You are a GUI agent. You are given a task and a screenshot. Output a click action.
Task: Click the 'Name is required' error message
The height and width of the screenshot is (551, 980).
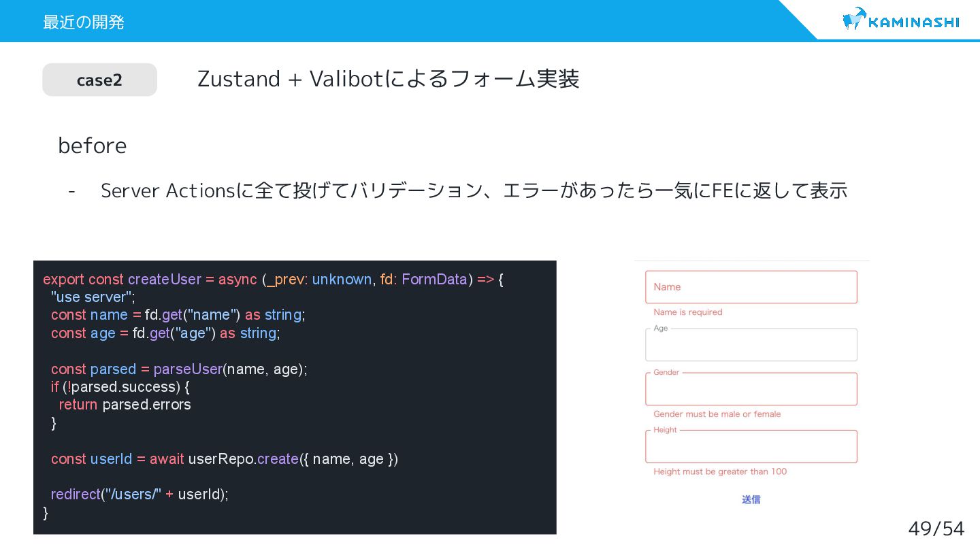[x=688, y=312]
